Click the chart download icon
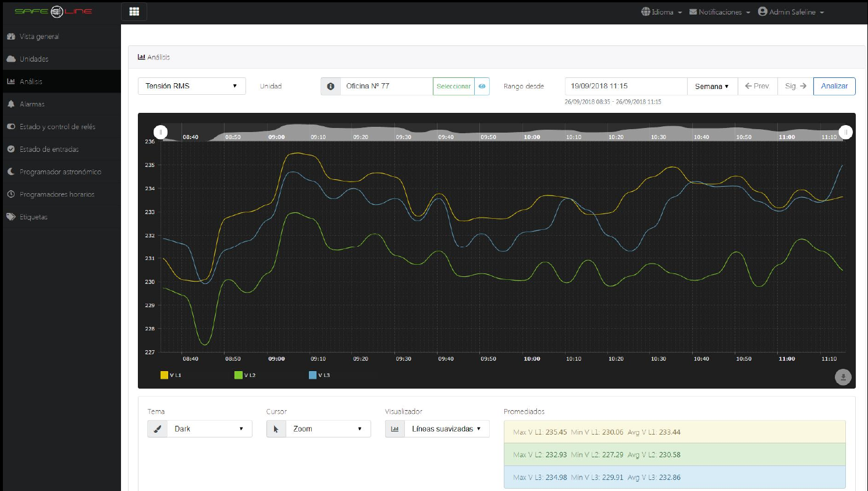868x491 pixels. [843, 377]
